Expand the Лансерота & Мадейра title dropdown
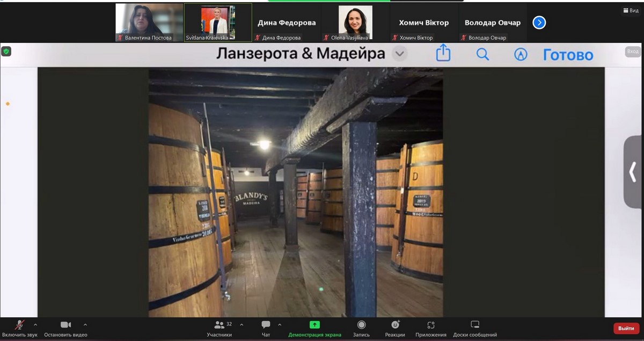This screenshot has height=341, width=644. 399,54
